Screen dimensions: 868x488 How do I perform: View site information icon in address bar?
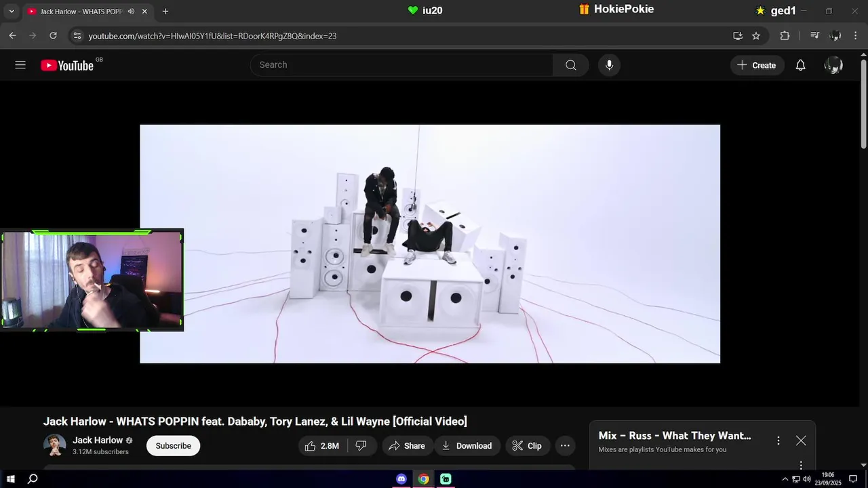pos(77,36)
